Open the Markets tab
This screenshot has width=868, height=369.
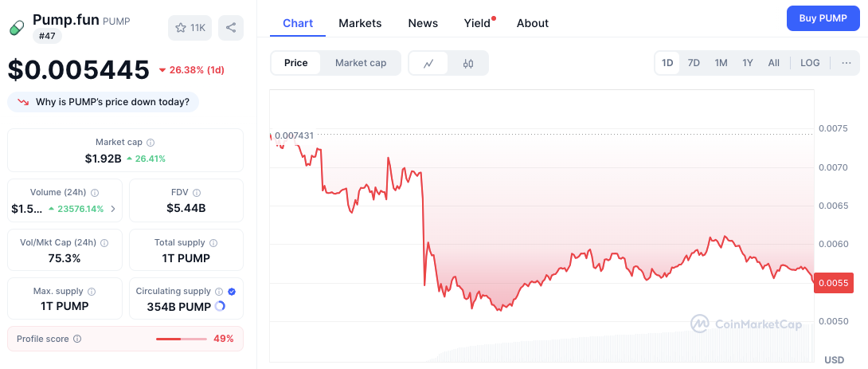360,23
